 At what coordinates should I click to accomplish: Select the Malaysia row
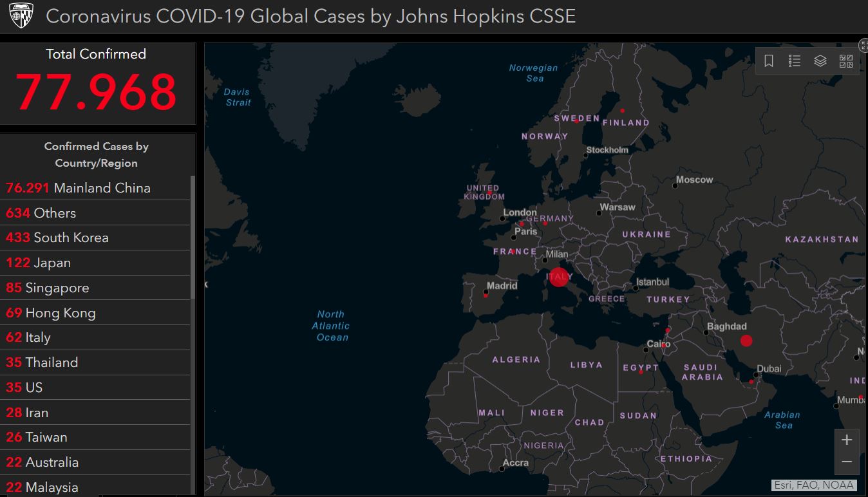click(95, 487)
